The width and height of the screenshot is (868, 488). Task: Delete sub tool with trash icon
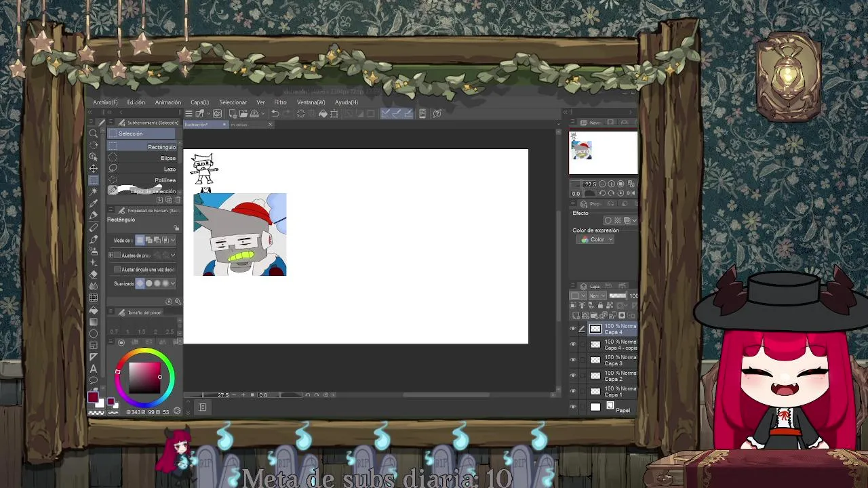click(x=178, y=200)
